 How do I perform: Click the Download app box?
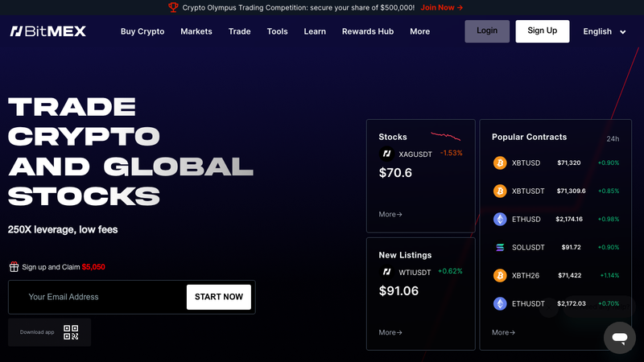(x=49, y=332)
